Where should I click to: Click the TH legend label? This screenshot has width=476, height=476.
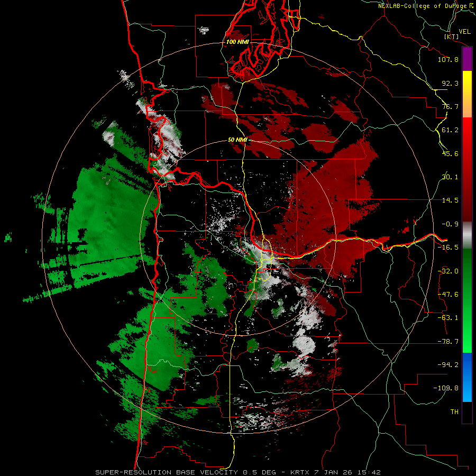[454, 412]
